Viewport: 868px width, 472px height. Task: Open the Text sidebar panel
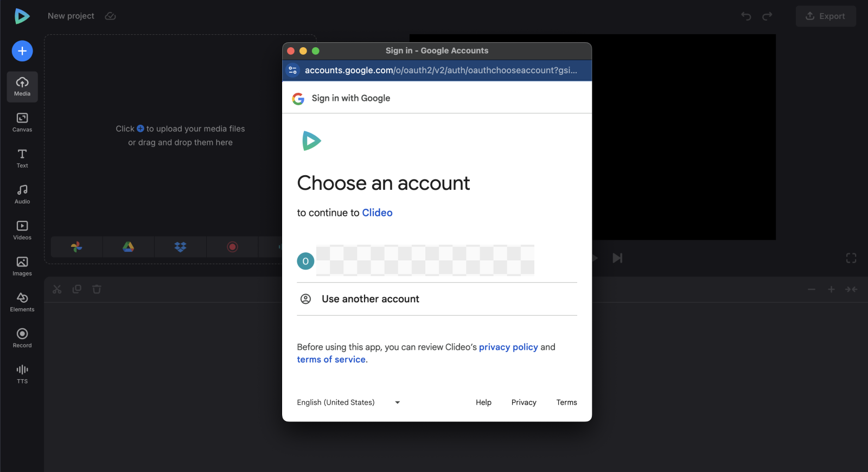[x=22, y=158]
